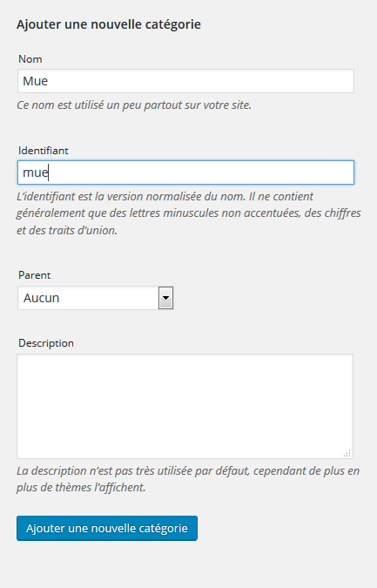Image resolution: width=377 pixels, height=588 pixels.
Task: Open the Parent category select box
Action: point(95,298)
